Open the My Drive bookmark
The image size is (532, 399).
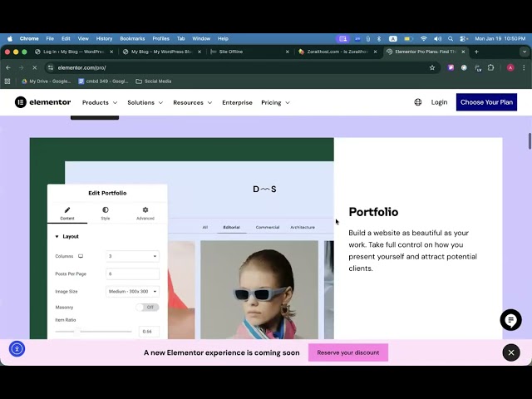pyautogui.click(x=47, y=81)
